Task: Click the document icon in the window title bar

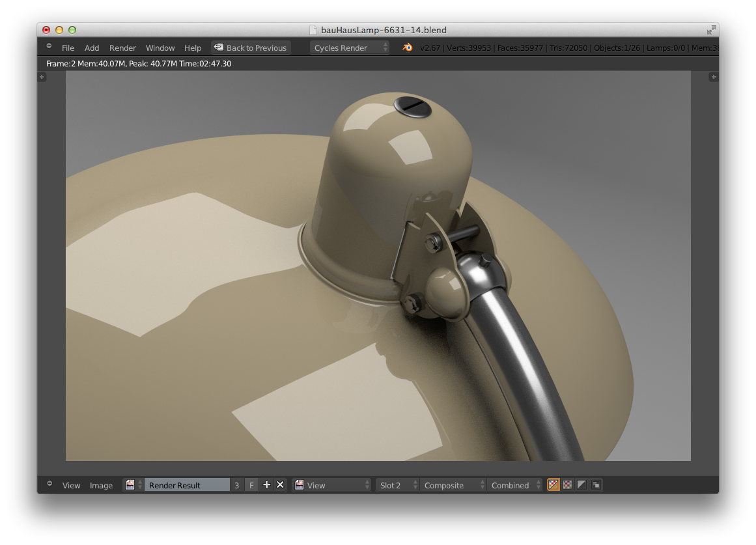Action: [315, 29]
